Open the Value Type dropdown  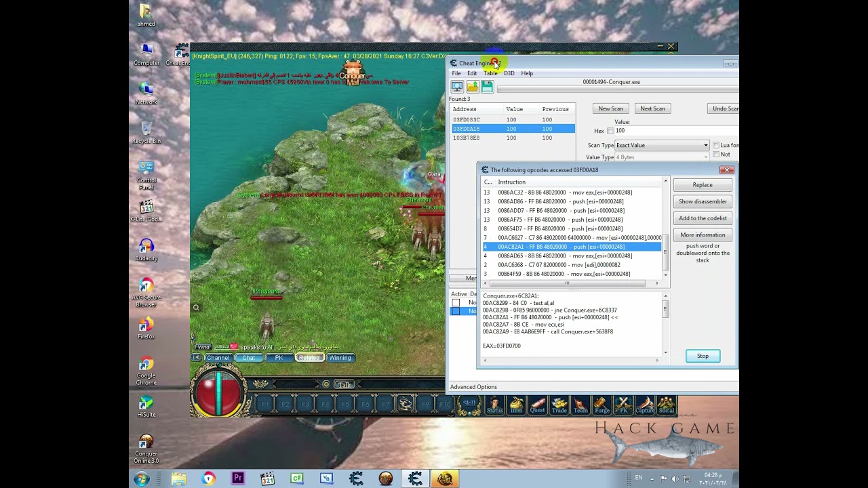point(662,157)
